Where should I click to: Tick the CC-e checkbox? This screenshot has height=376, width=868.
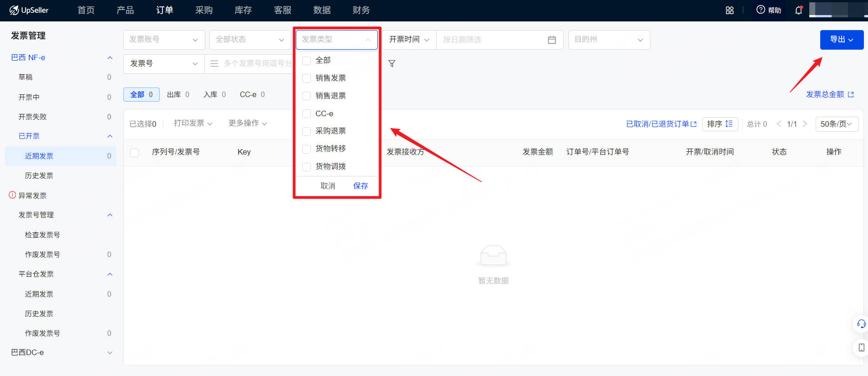307,113
